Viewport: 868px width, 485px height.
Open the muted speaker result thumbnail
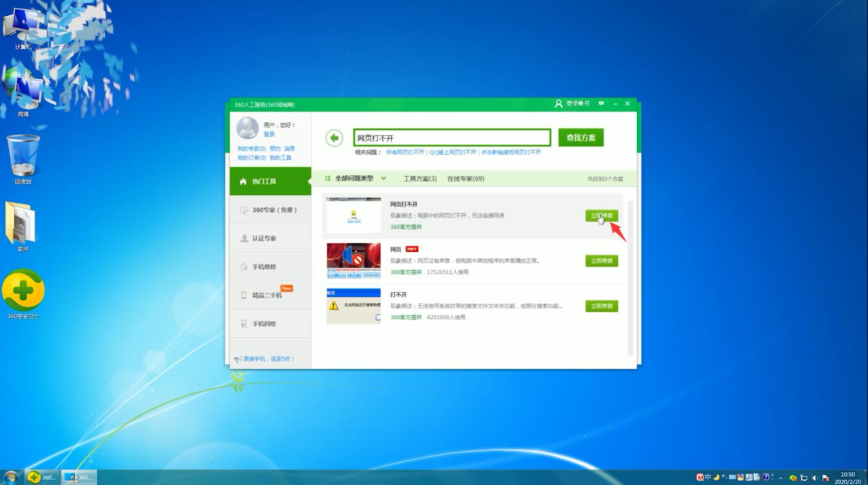click(354, 261)
